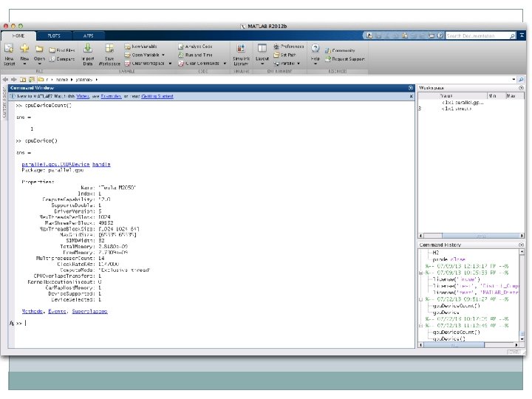Click Request Support

[x=345, y=59]
